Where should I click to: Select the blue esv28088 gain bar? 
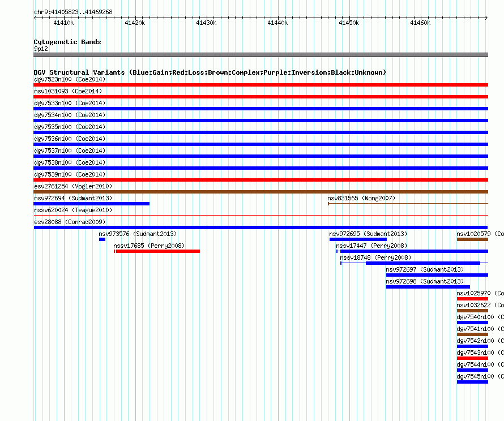(260, 227)
